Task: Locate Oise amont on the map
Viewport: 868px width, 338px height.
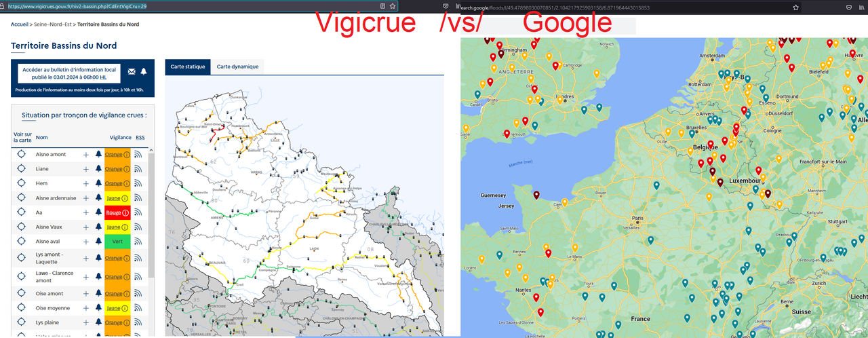Action: (21, 294)
